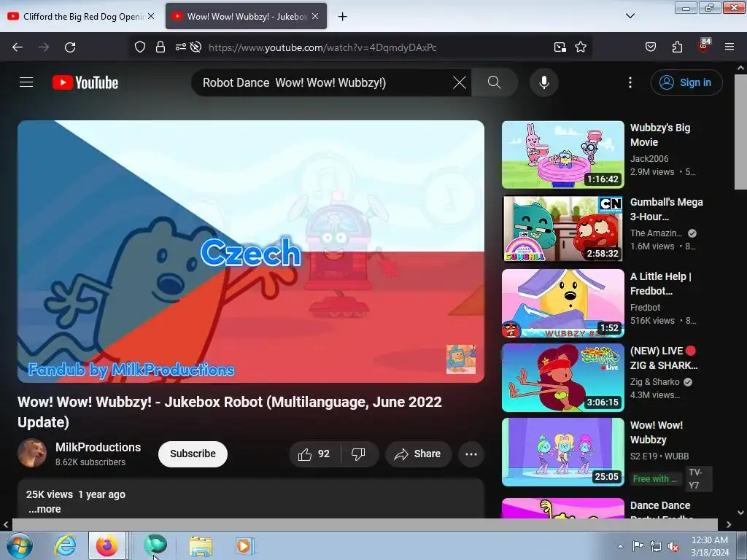Open Gumball's Mega 3-Hour video title
Viewport: 747px width, 560px height.
[x=667, y=209]
